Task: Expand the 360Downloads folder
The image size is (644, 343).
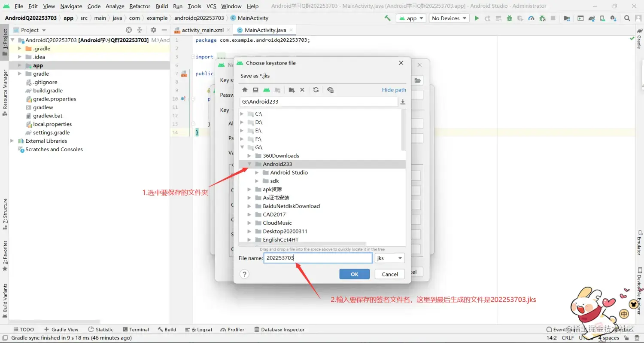Action: tap(249, 156)
